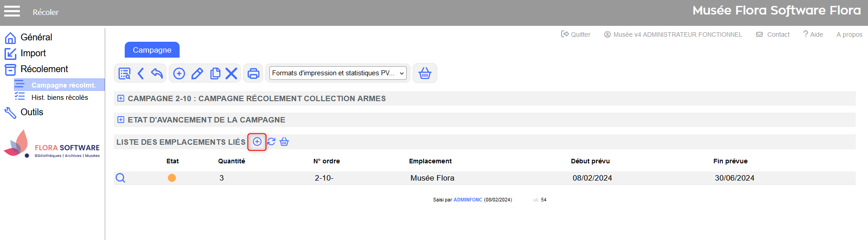The image size is (868, 240).
Task: Expand the Campagne 2-10 section
Action: 121,98
